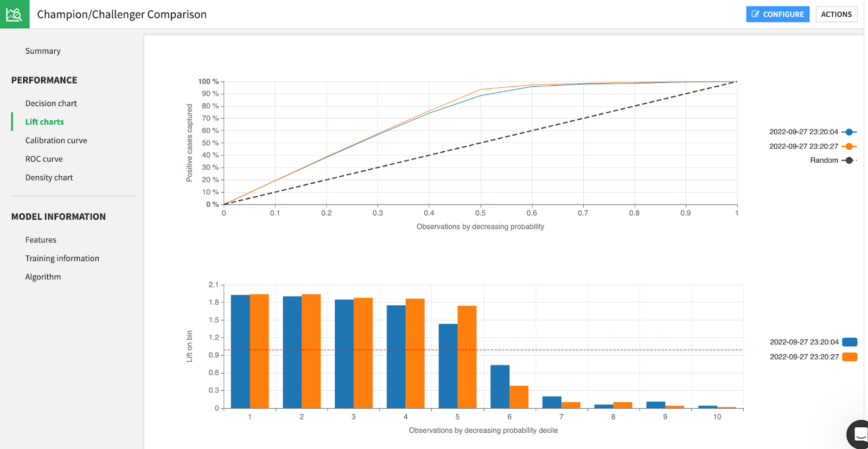Open Training information page
The width and height of the screenshot is (868, 449).
pos(62,258)
